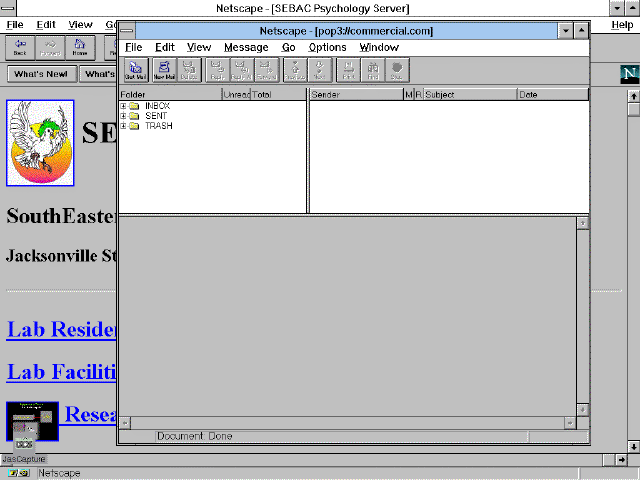Sort messages by Date column
This screenshot has width=640, height=480.
553,95
